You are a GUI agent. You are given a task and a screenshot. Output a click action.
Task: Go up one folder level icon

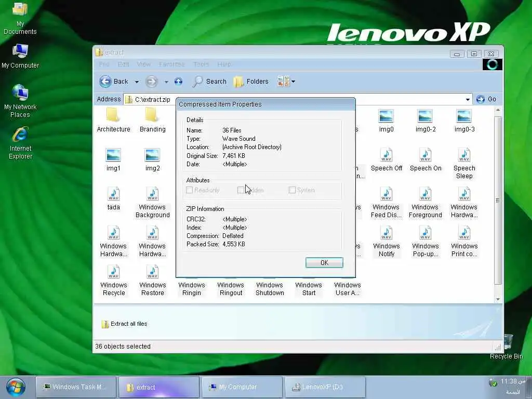coord(179,82)
